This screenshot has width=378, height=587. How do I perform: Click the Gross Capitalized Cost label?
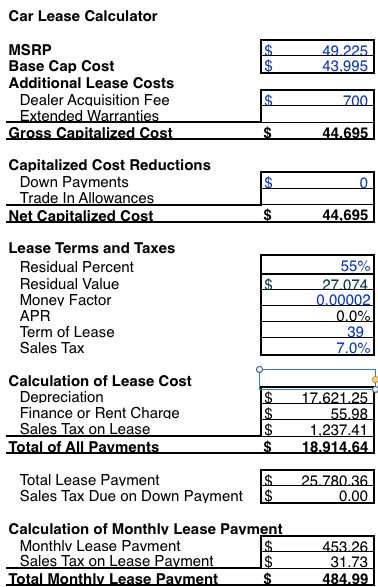(90, 133)
